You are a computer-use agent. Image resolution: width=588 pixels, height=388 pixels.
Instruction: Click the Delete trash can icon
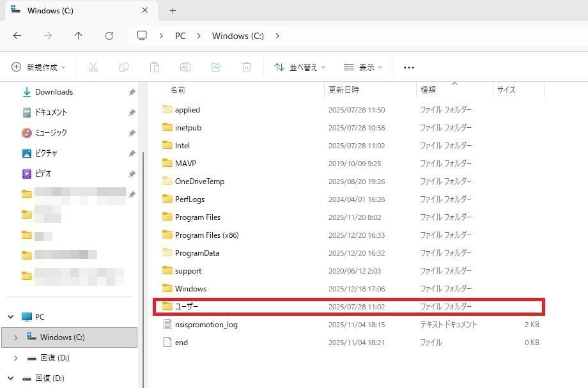[247, 67]
